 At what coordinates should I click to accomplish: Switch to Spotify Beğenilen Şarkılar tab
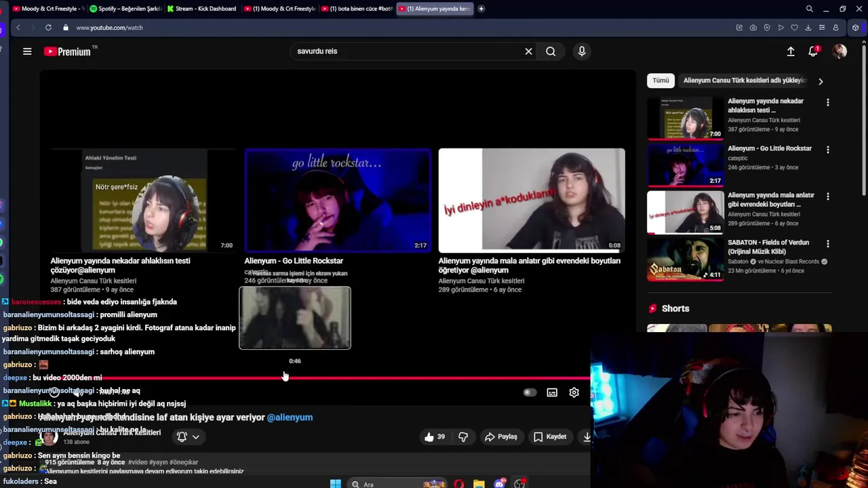tap(125, 9)
